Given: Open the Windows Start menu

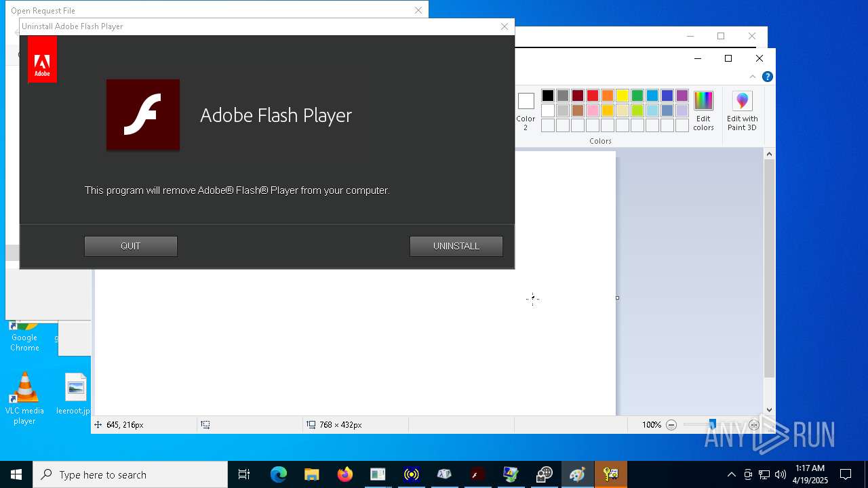Looking at the screenshot, I should click(x=16, y=474).
